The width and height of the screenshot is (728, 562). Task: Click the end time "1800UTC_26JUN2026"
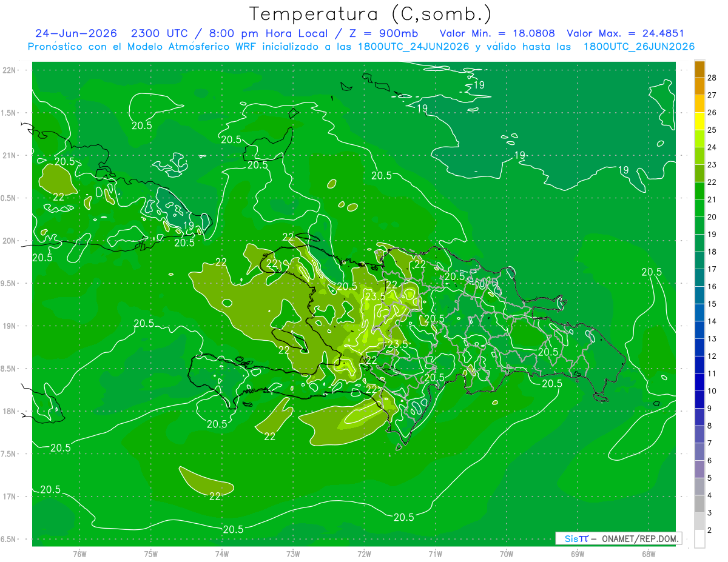639,47
